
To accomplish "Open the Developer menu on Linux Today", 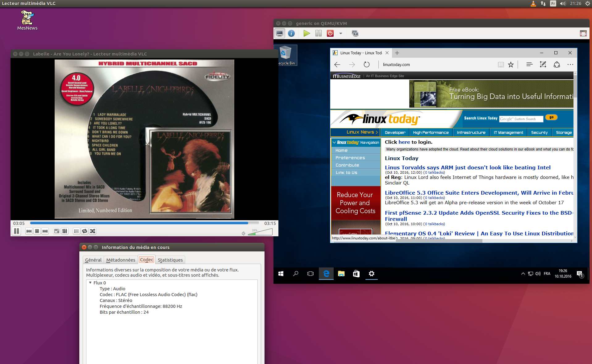I will [x=395, y=132].
